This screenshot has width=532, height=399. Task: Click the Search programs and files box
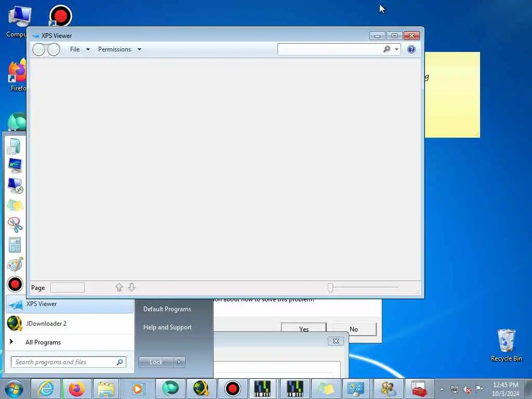coord(68,362)
